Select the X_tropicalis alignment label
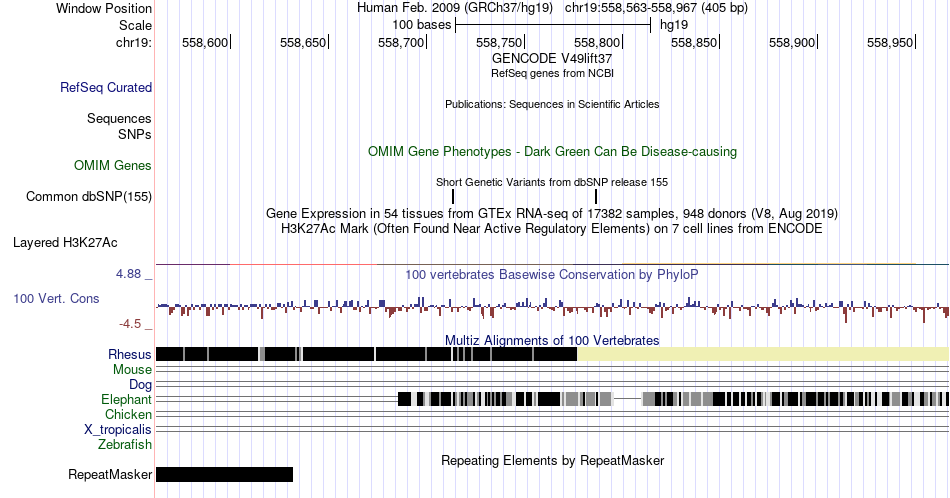Image resolution: width=950 pixels, height=498 pixels. 118,430
